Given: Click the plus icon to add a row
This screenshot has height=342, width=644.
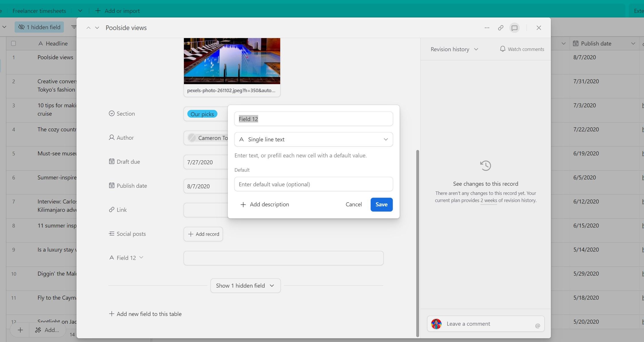Looking at the screenshot, I should coord(20,330).
